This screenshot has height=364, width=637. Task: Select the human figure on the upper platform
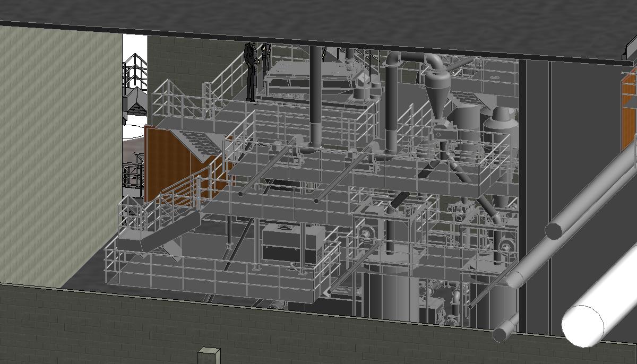pos(251,72)
